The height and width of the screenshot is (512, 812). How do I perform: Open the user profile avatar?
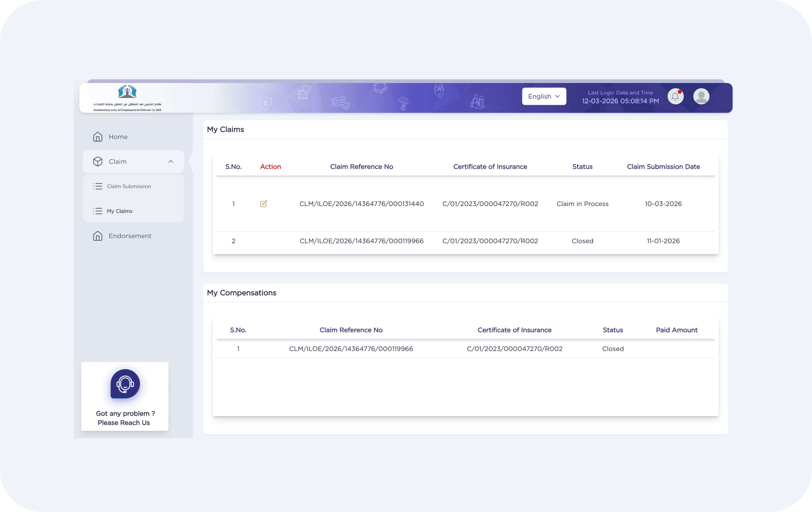pos(701,97)
